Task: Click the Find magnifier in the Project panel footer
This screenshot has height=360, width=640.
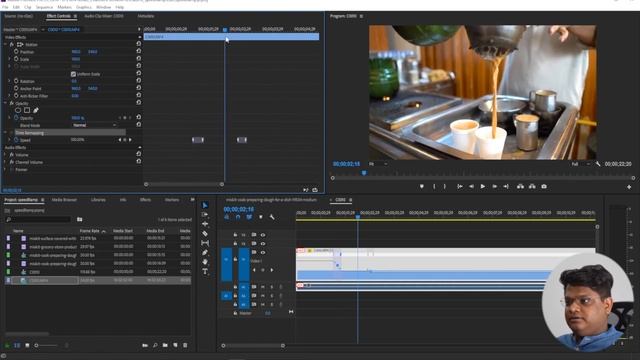Action: tap(155, 345)
